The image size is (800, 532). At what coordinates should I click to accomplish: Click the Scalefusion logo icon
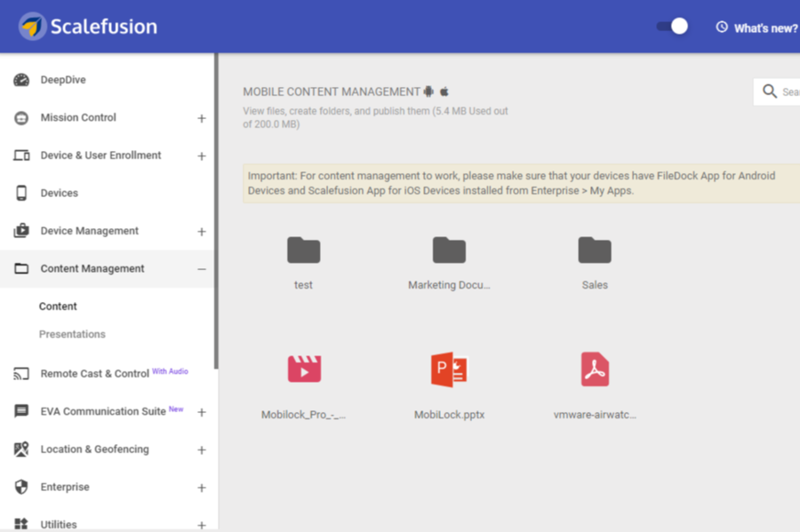click(33, 27)
